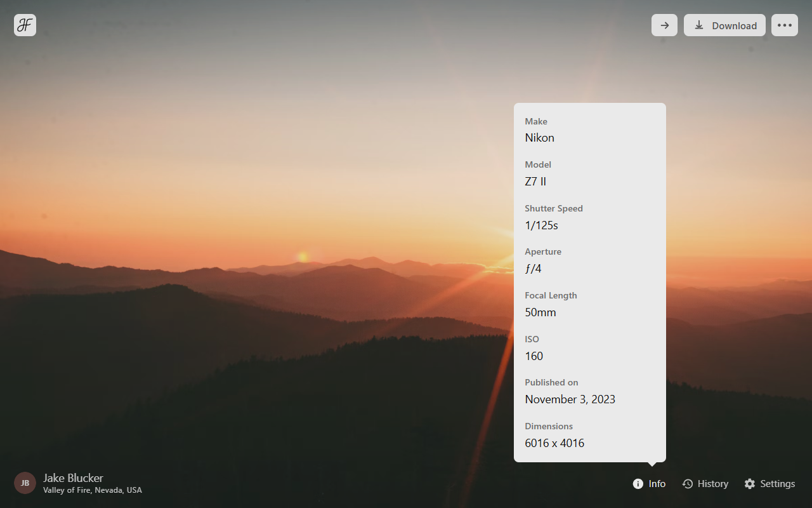
Task: Select the Focal Length value "50mm"
Action: tap(540, 312)
